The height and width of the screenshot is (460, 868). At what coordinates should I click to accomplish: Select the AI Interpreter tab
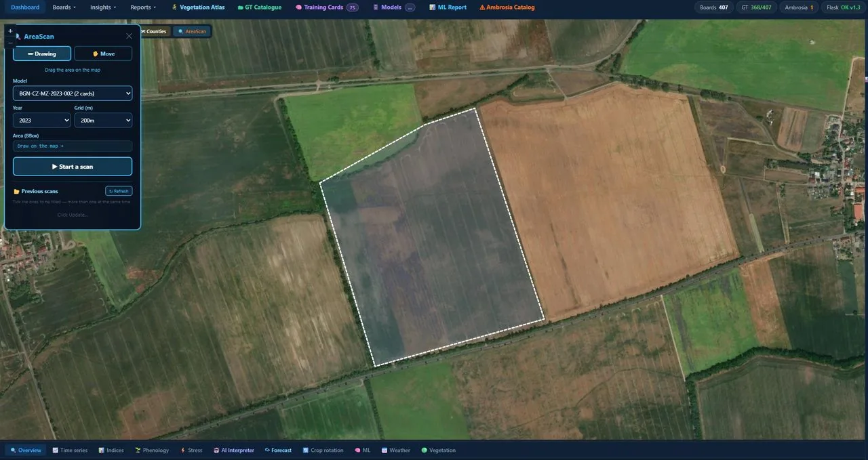[234, 450]
